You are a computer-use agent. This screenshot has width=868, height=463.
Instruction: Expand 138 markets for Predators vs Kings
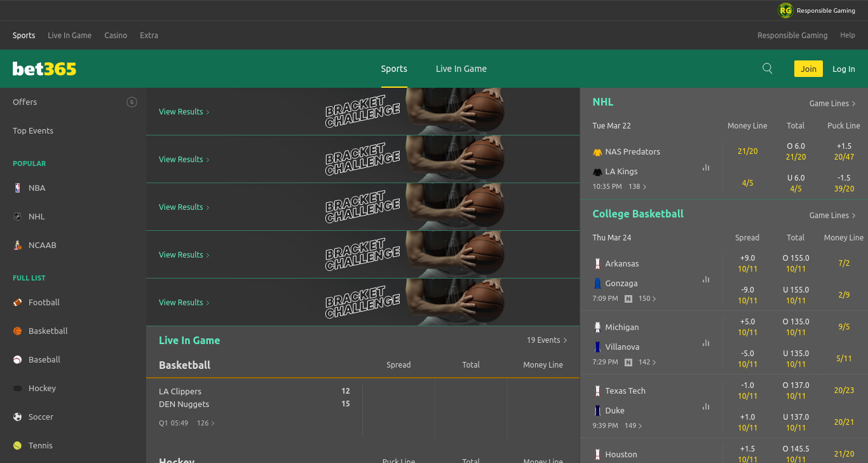pos(637,186)
